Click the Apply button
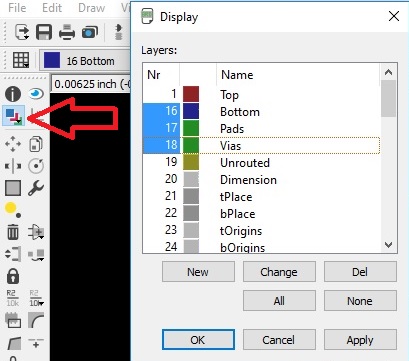 click(x=360, y=340)
